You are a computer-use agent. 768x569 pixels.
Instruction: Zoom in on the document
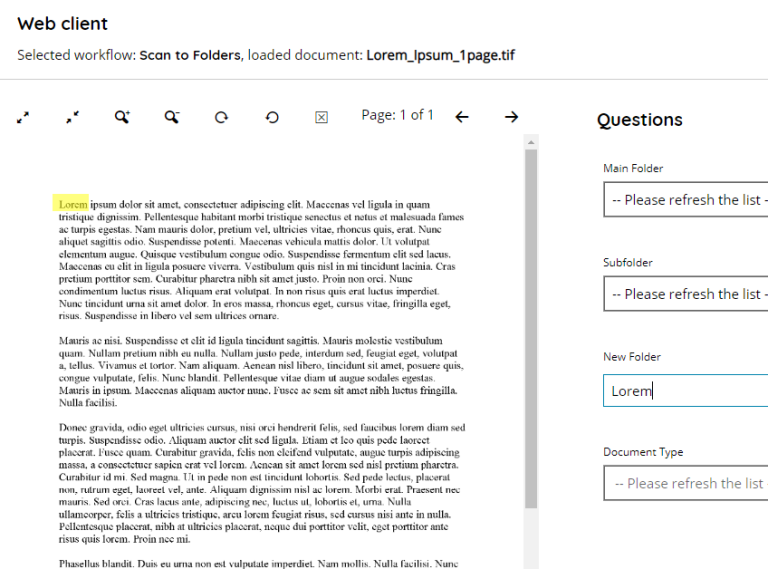(x=122, y=117)
